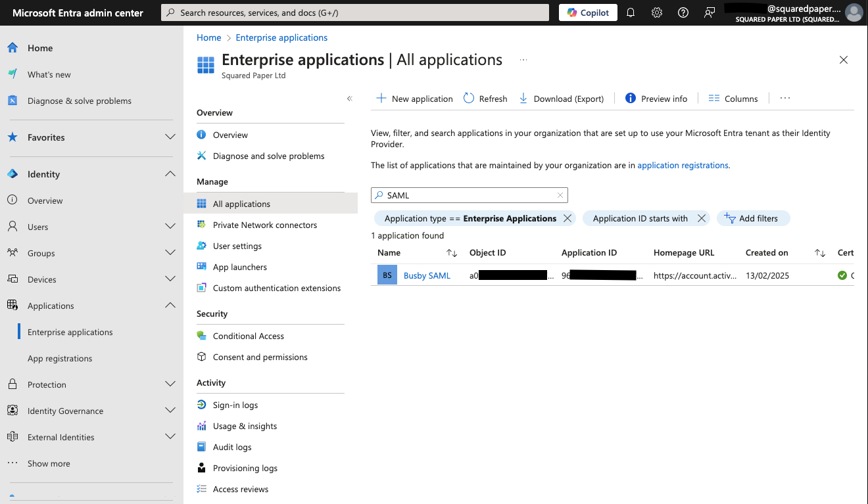868x504 pixels.
Task: Expand the Devices section chevron
Action: [170, 279]
